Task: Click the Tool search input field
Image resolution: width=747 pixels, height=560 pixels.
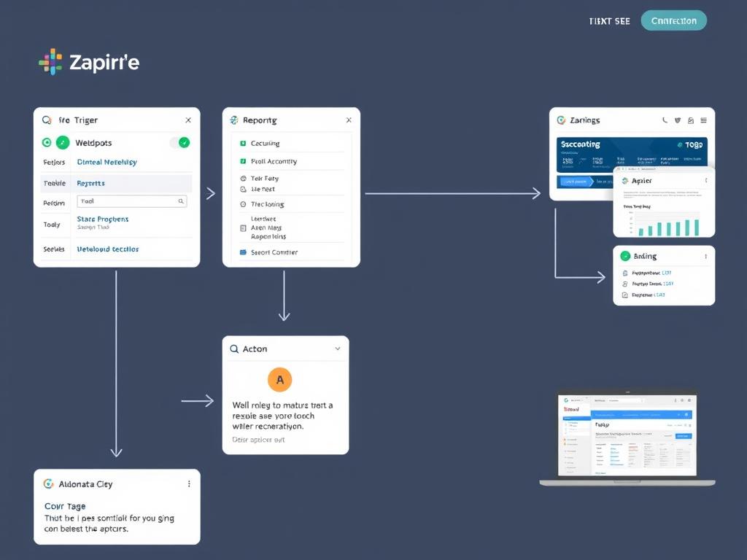Action: pos(129,201)
